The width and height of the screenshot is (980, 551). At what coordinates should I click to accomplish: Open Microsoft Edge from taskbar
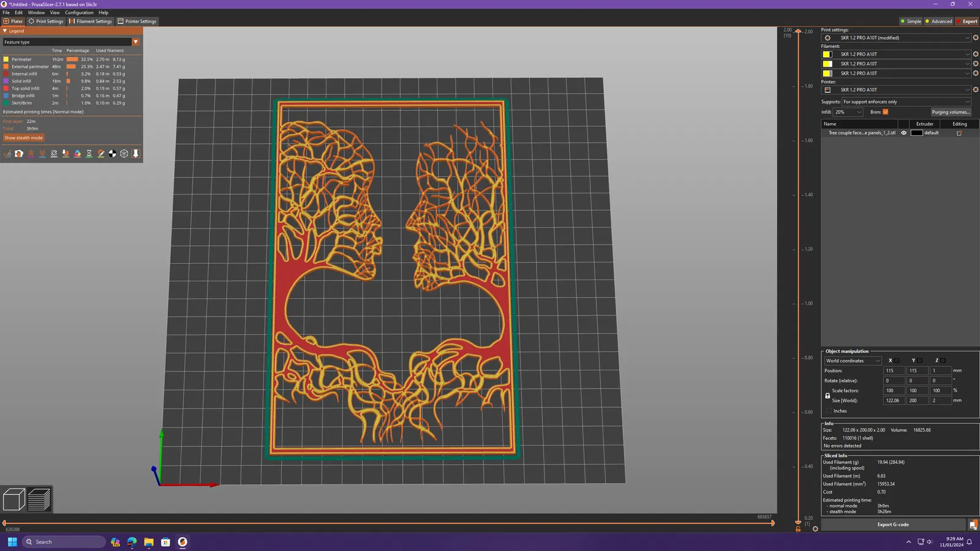[x=132, y=542]
